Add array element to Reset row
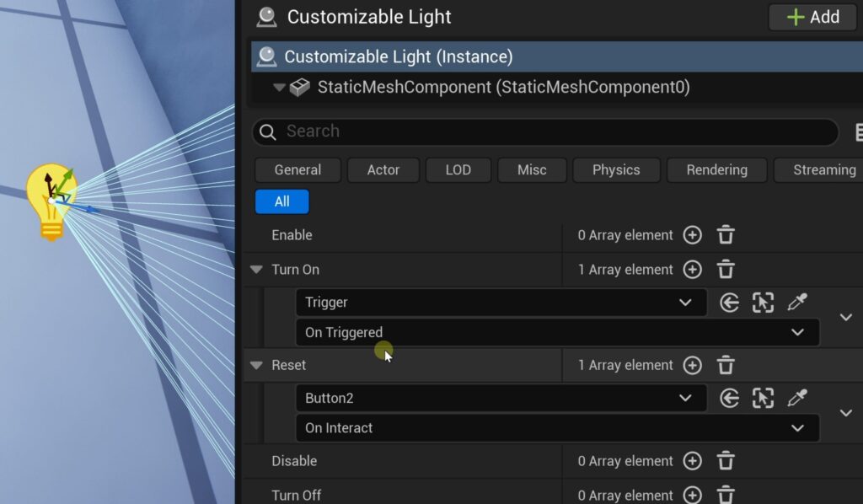The height and width of the screenshot is (504, 863). tap(692, 365)
